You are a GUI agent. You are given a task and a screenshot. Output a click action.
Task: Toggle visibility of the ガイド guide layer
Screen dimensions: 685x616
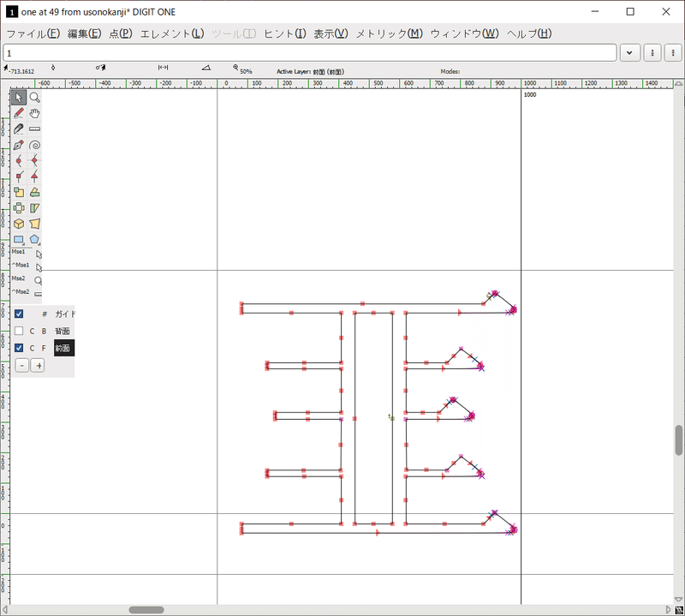[19, 314]
